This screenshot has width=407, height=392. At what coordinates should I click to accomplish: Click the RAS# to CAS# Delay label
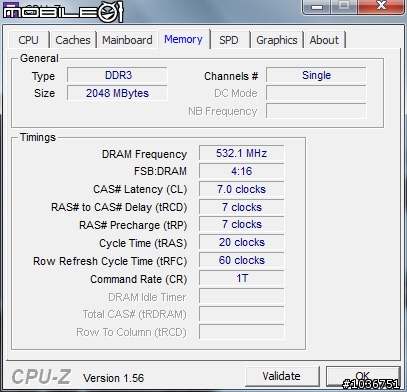[x=119, y=207]
